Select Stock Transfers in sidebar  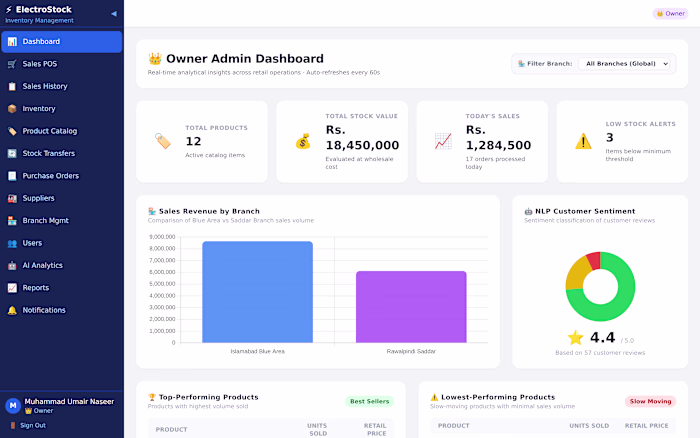pos(62,153)
